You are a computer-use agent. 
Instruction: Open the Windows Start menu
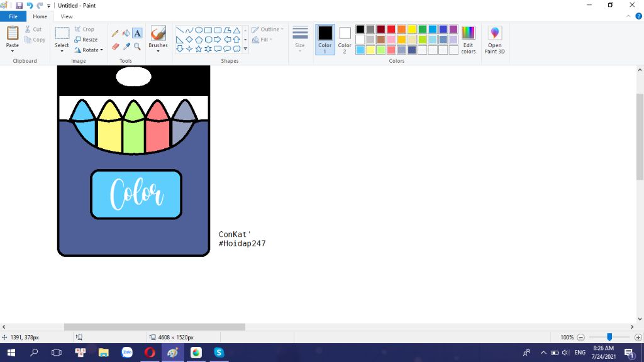(x=11, y=353)
